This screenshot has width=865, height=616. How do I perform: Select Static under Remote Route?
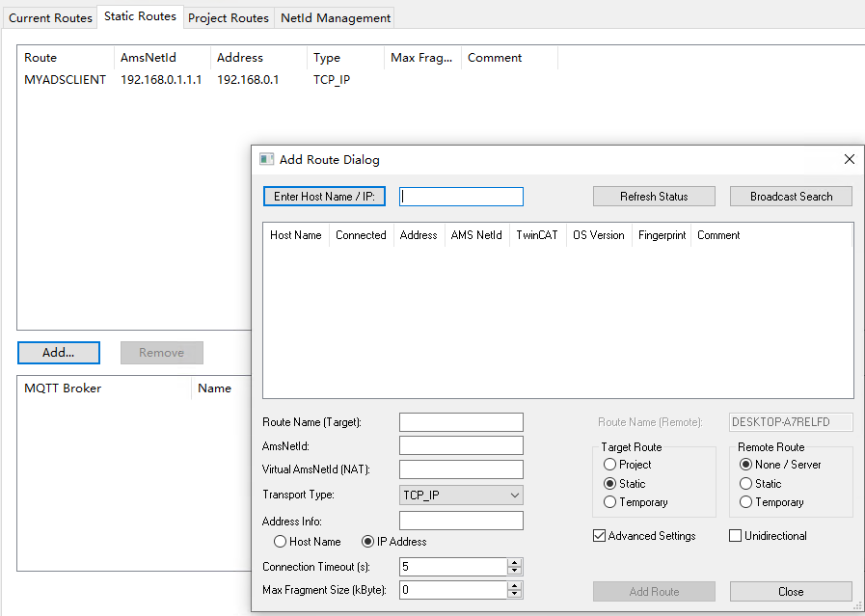pos(745,484)
